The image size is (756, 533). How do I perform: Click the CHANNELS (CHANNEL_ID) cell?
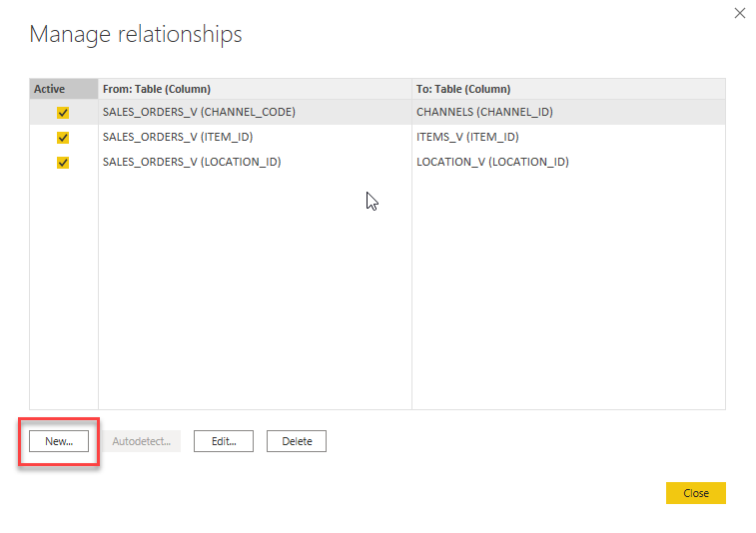[484, 113]
